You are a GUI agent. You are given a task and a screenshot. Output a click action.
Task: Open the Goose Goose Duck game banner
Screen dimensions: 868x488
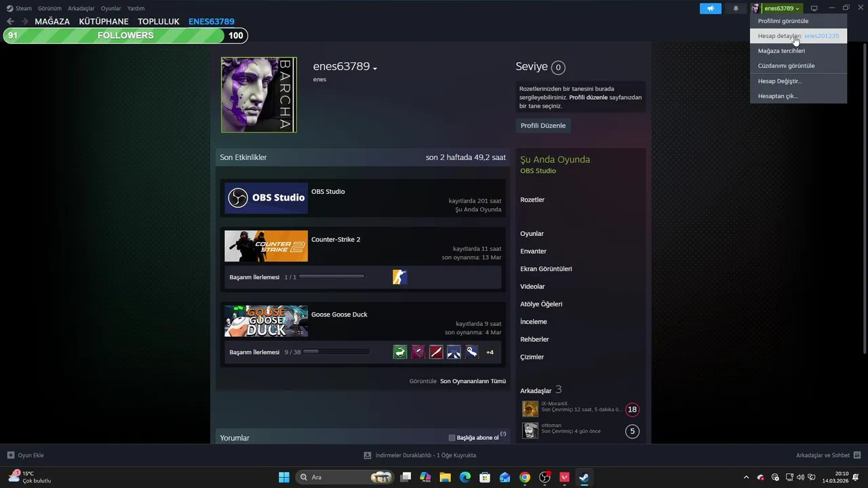tap(266, 321)
